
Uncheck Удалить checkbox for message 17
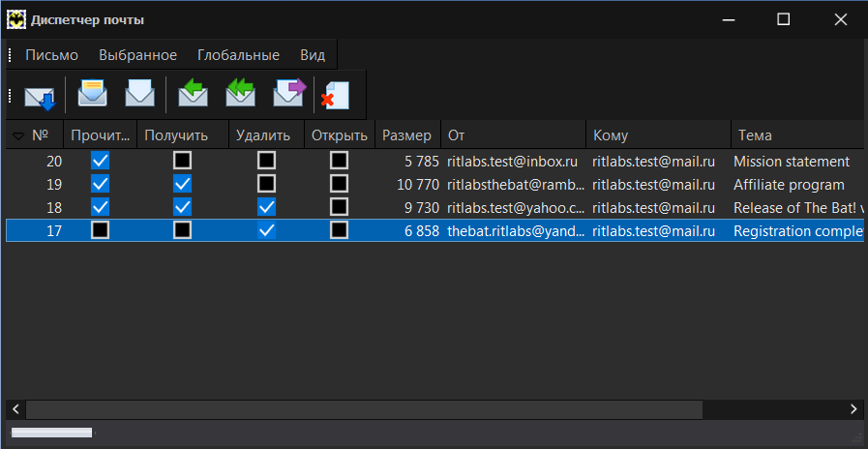pos(266,230)
